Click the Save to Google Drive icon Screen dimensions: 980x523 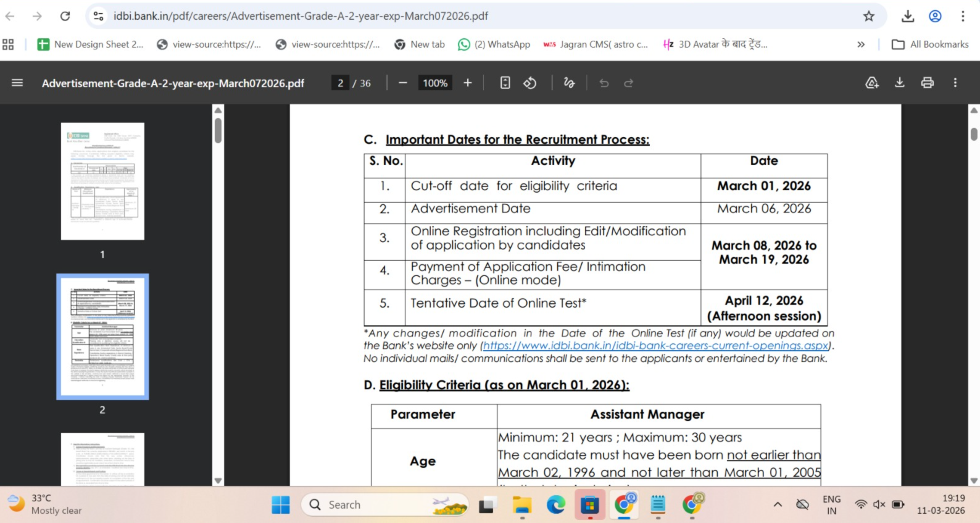tap(872, 83)
